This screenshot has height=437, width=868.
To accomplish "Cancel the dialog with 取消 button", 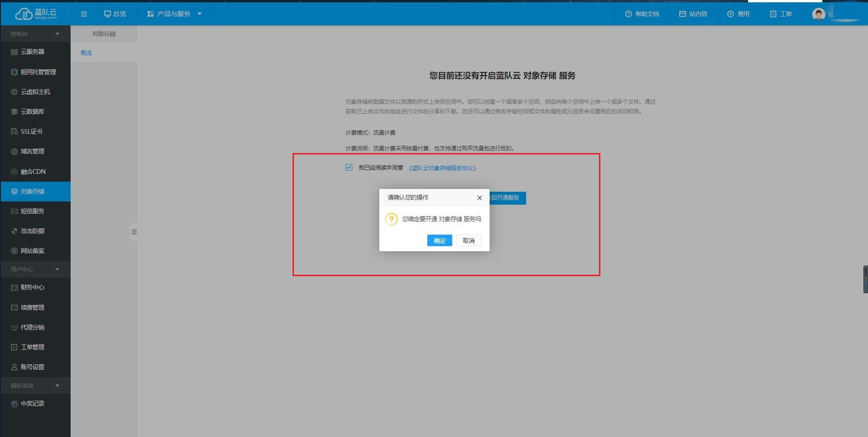I will point(468,241).
